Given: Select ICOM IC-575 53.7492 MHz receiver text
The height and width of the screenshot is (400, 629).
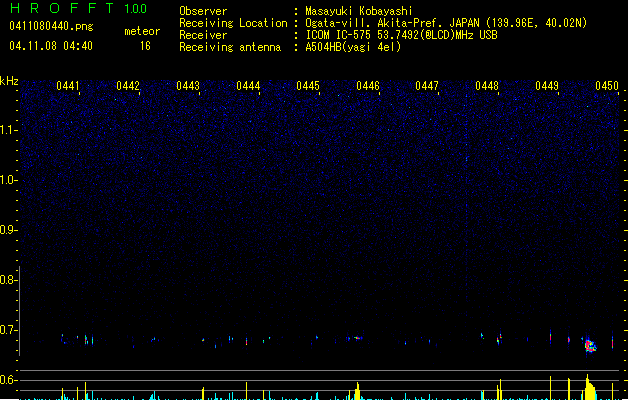Looking at the screenshot, I should (402, 35).
